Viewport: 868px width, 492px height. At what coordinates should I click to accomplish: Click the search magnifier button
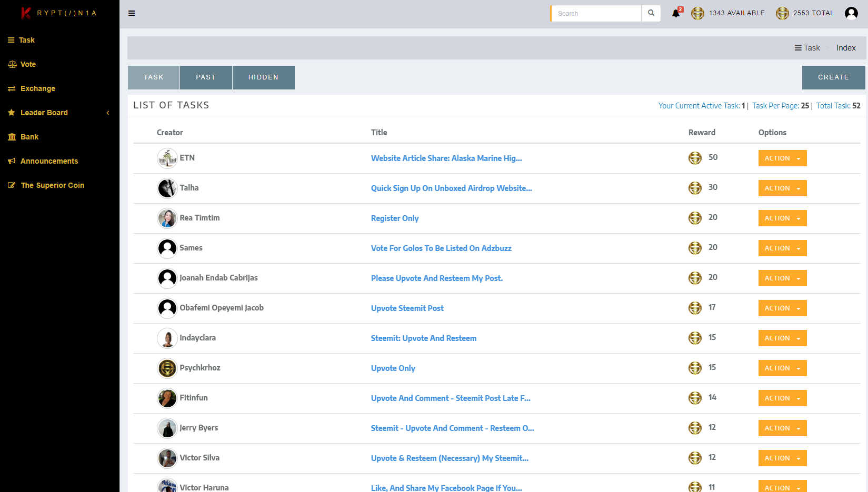point(651,13)
